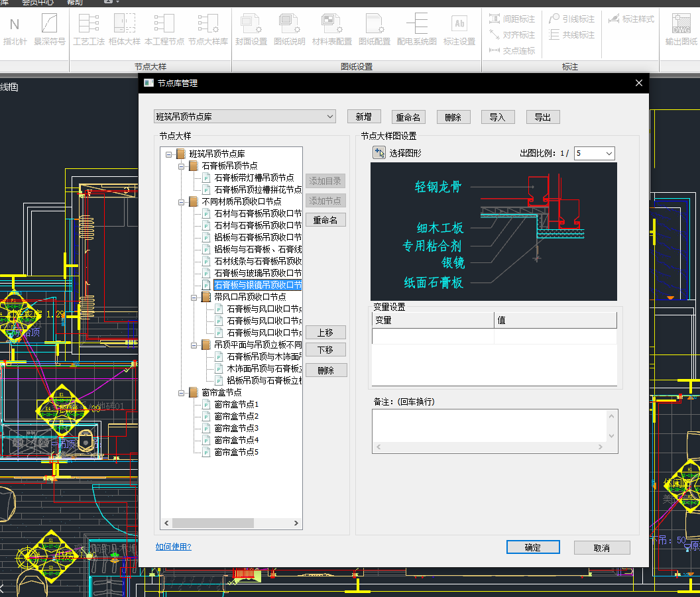The height and width of the screenshot is (597, 700).
Task: Select the 工艺工法 ribbon icon
Action: (x=89, y=24)
